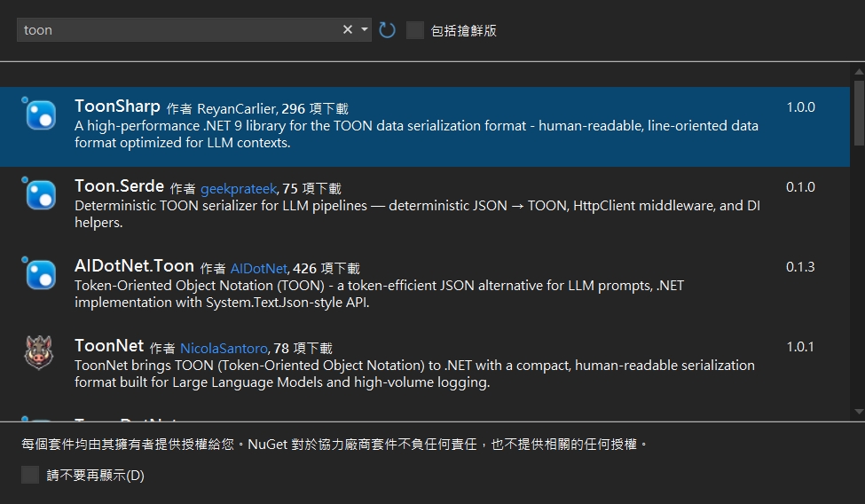The width and height of the screenshot is (865, 504).
Task: Click ToonNet version 1.0.1
Action: pos(800,347)
